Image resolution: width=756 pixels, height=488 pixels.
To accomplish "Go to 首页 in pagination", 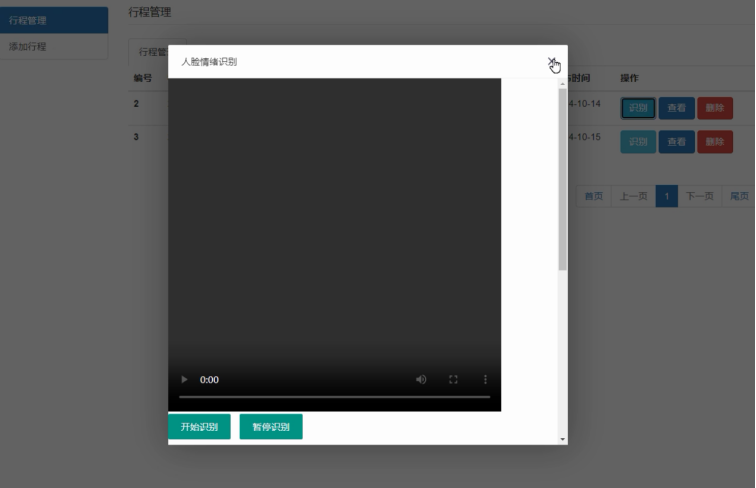I will click(594, 196).
